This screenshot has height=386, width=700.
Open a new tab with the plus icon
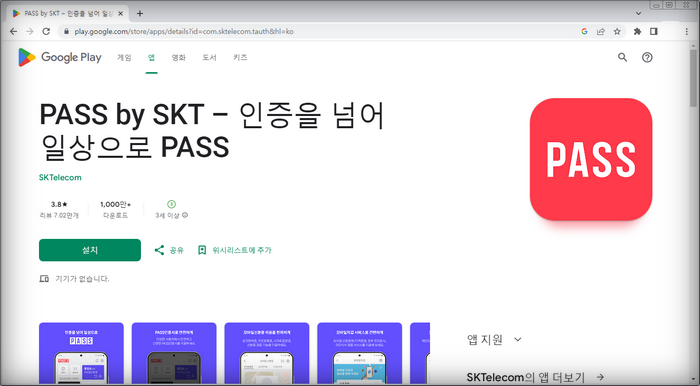[140, 13]
